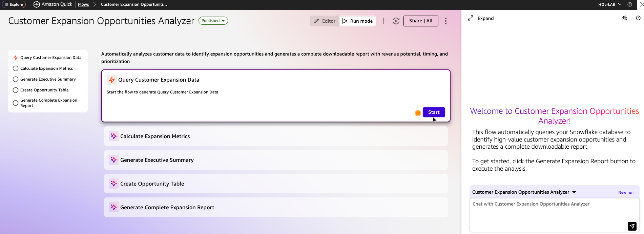Open the Calculate Expansion Metrics step card
The image size is (644, 234).
click(276, 136)
